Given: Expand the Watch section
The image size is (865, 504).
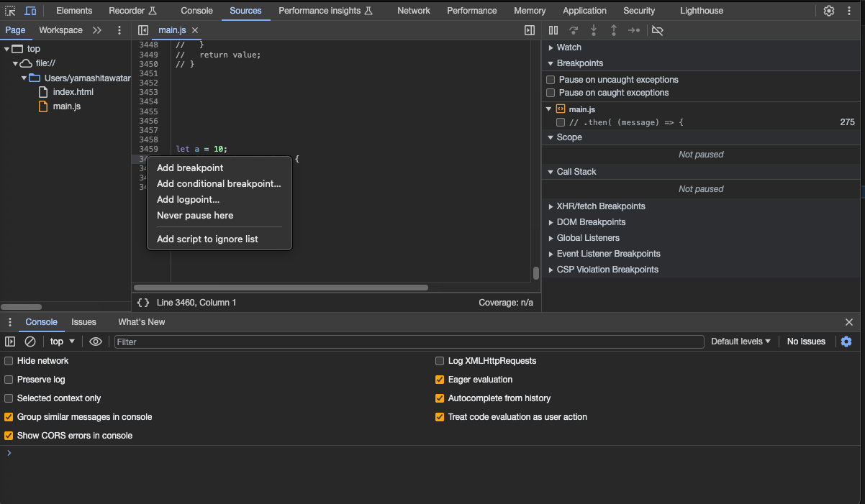Looking at the screenshot, I should [569, 47].
